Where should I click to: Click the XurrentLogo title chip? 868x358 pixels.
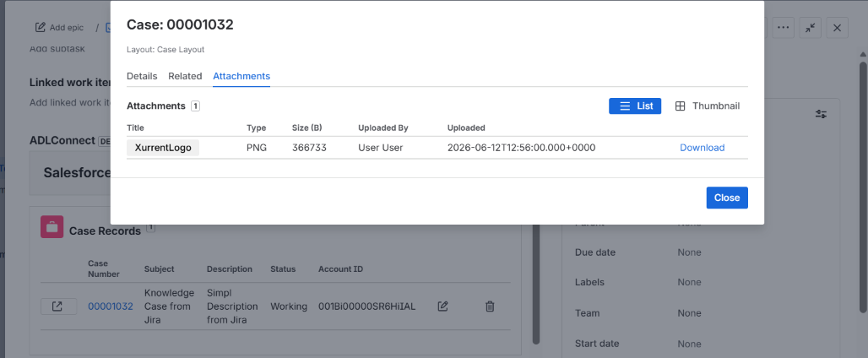[163, 148]
